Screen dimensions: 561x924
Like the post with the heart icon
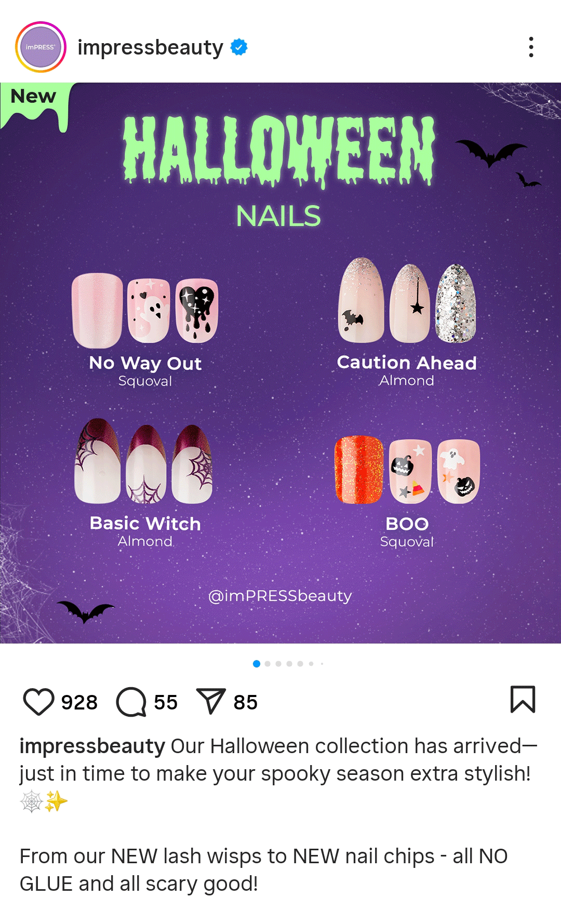(x=39, y=702)
